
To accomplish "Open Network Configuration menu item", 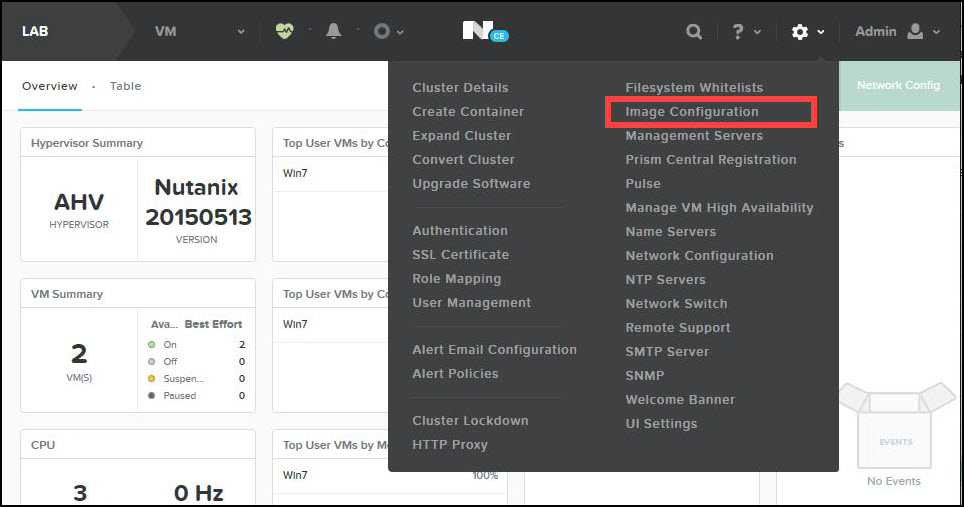I will (x=699, y=256).
